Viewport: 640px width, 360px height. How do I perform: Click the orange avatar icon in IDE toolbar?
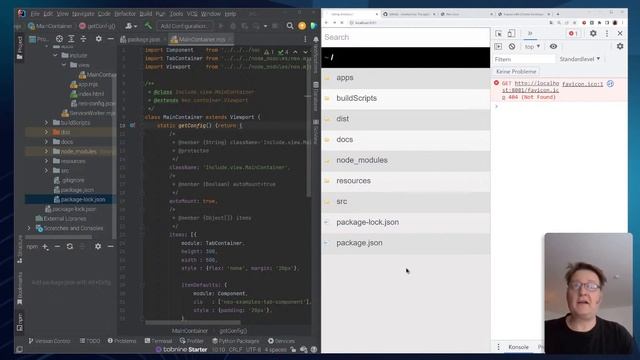coord(302,26)
